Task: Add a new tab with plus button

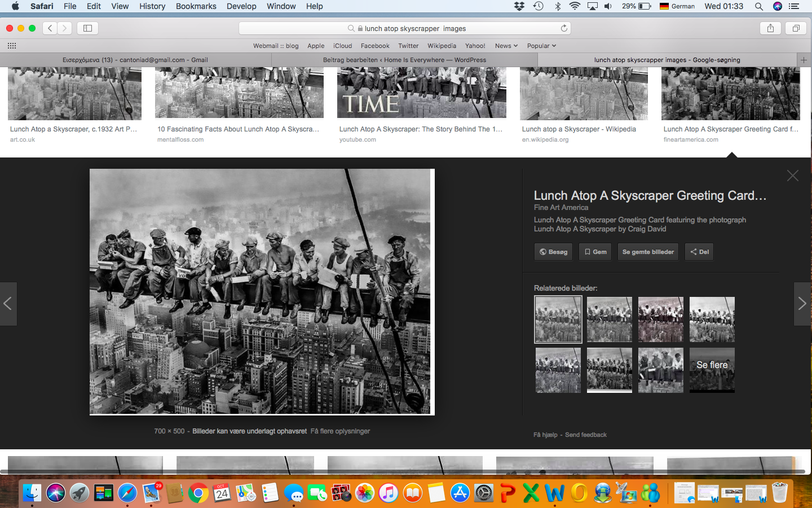Action: (x=804, y=60)
